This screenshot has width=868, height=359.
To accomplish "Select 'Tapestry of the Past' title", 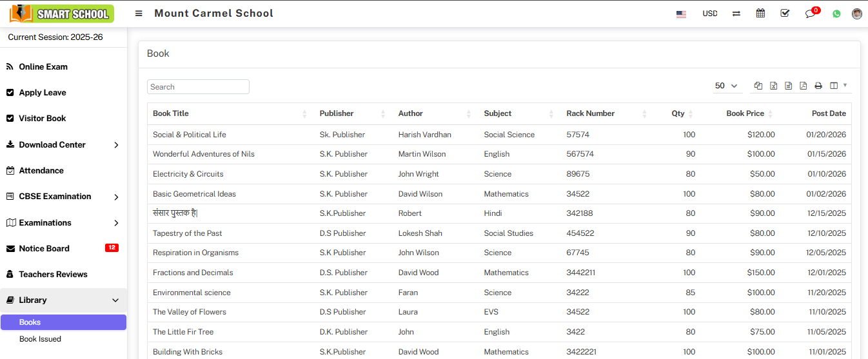I will [188, 233].
